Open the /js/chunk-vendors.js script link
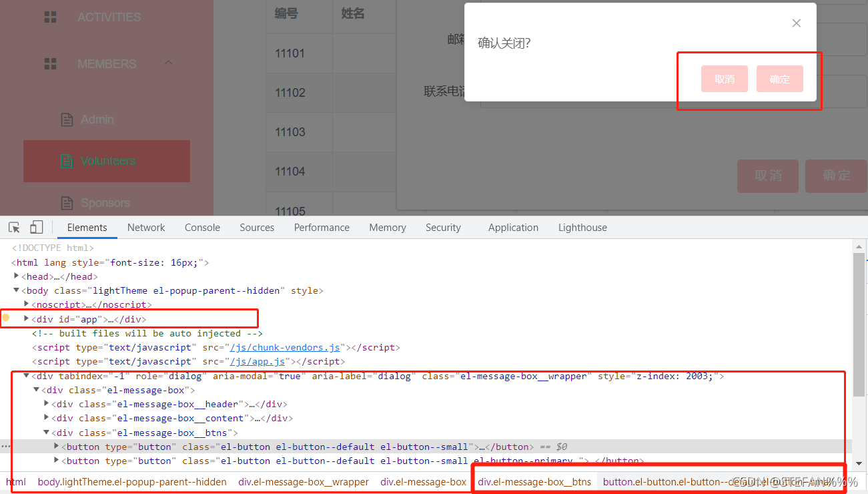868x494 pixels. tap(285, 348)
